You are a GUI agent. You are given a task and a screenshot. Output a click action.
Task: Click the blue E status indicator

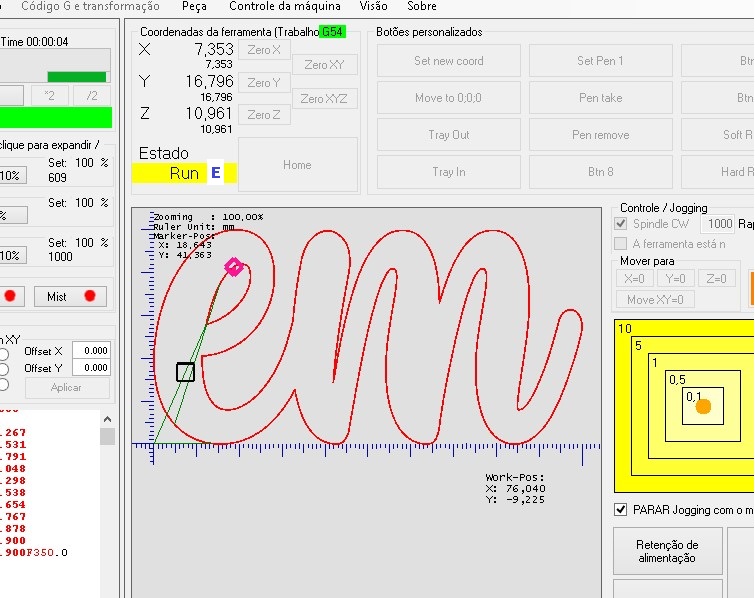tap(215, 173)
